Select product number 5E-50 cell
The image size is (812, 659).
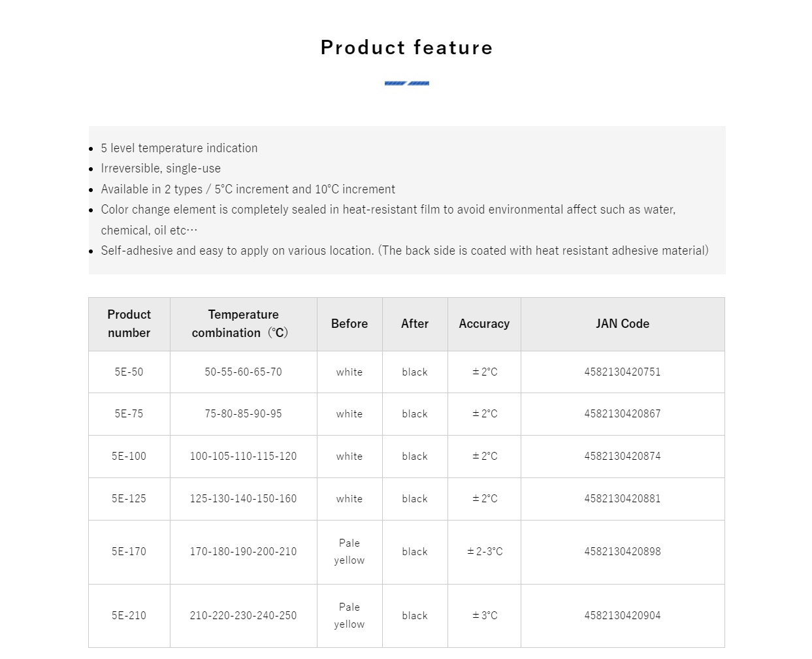[129, 372]
